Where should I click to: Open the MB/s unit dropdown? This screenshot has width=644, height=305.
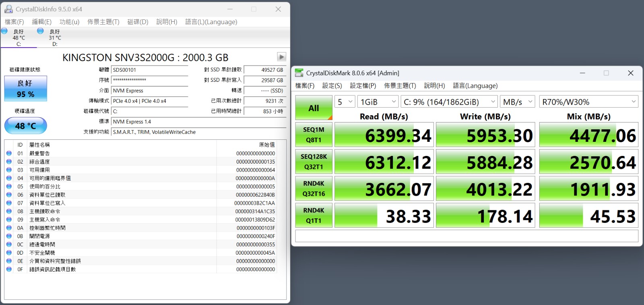[x=518, y=102]
